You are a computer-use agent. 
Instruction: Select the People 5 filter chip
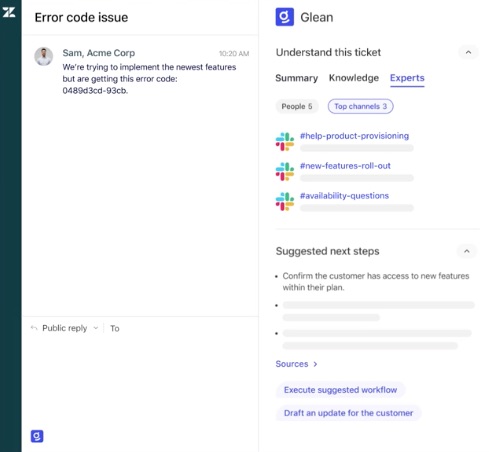(297, 106)
